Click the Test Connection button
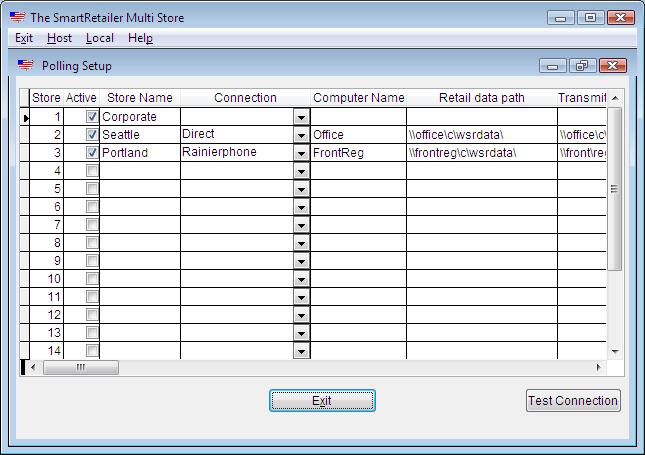 coord(573,401)
